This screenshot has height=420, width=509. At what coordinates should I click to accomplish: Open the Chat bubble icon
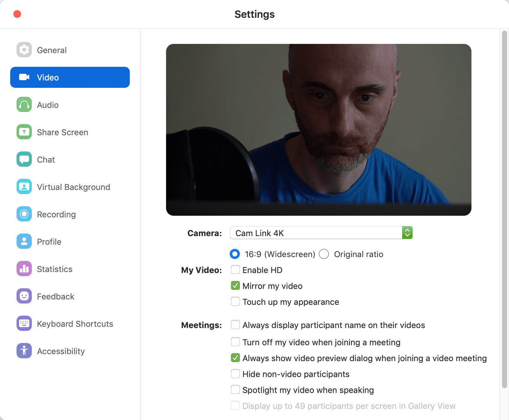click(24, 159)
